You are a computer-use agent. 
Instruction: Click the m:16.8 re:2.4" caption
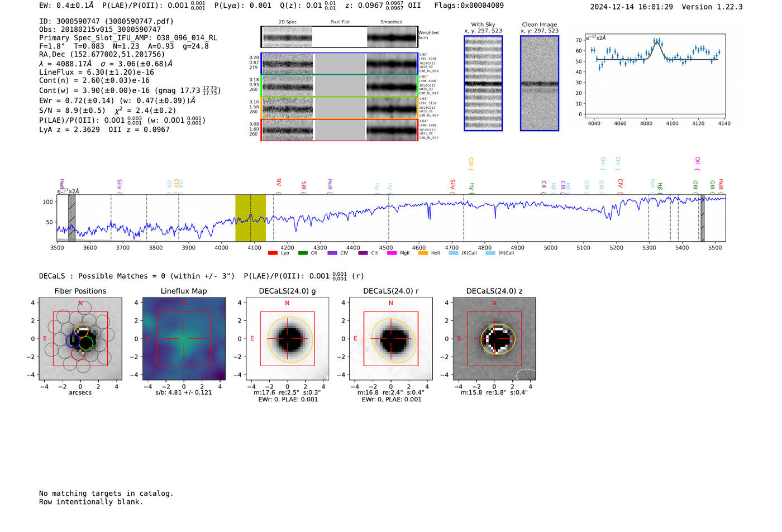[391, 392]
